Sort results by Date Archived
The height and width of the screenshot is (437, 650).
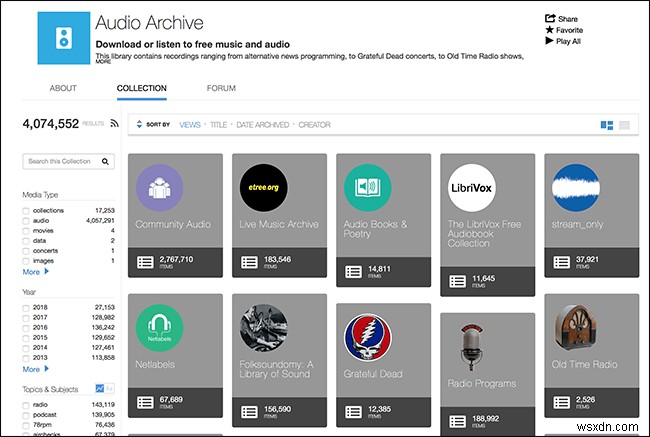262,125
